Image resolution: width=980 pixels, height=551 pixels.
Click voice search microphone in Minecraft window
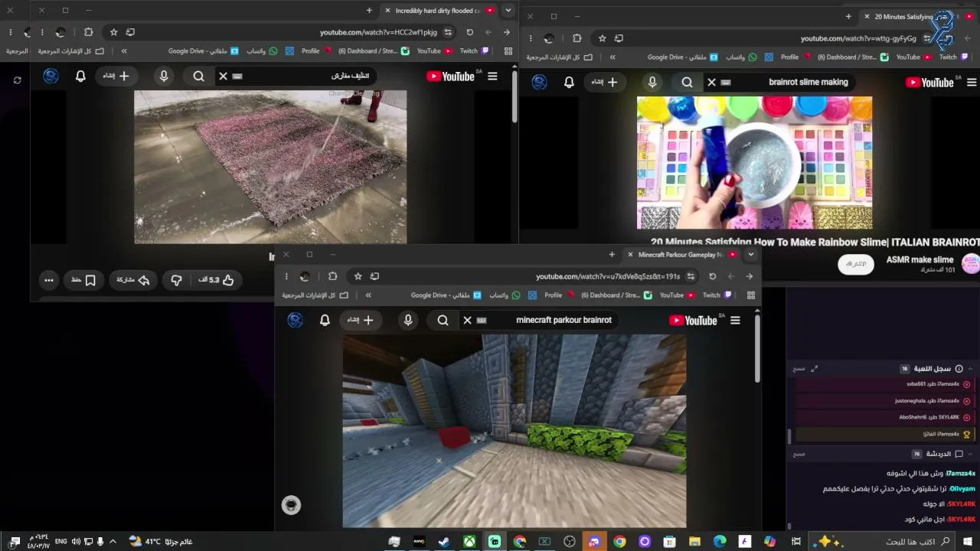(408, 321)
